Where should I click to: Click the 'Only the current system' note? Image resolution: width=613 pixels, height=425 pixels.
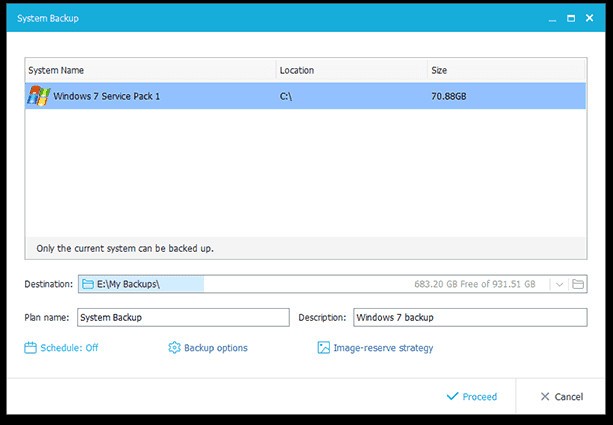coord(125,248)
